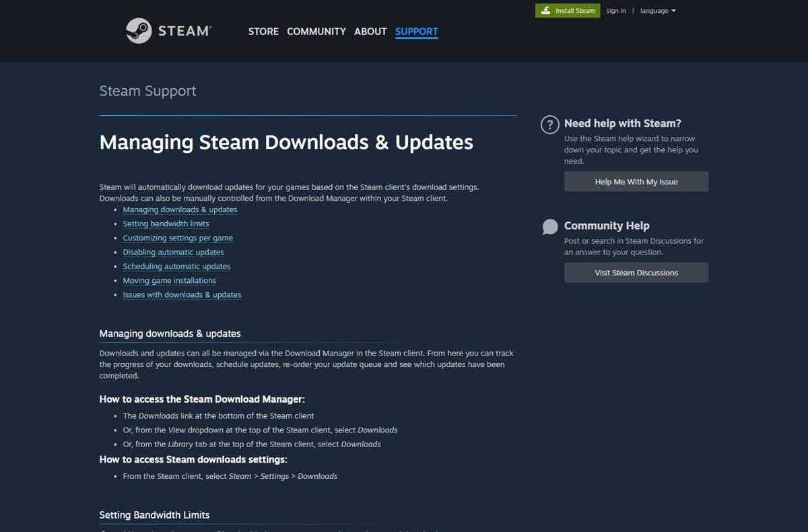Screen dimensions: 808x532
Task: Click the STEAM wordmark text
Action: [x=184, y=31]
